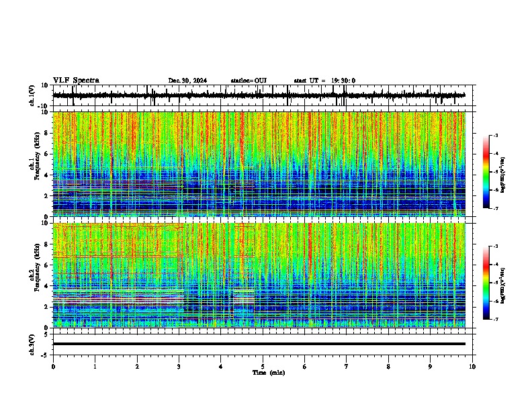Click the -3 label on ch.1 color bar

(x=496, y=136)
